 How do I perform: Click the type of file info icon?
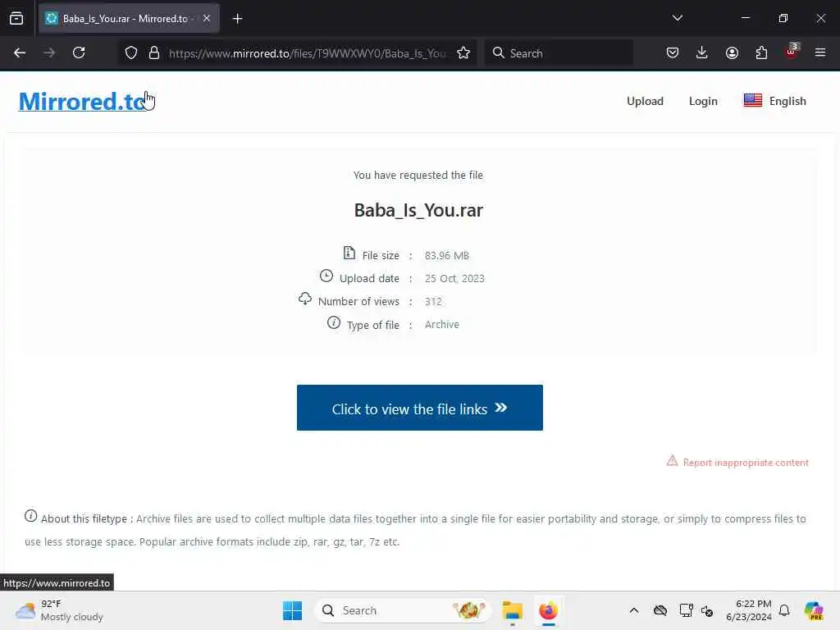tap(334, 322)
